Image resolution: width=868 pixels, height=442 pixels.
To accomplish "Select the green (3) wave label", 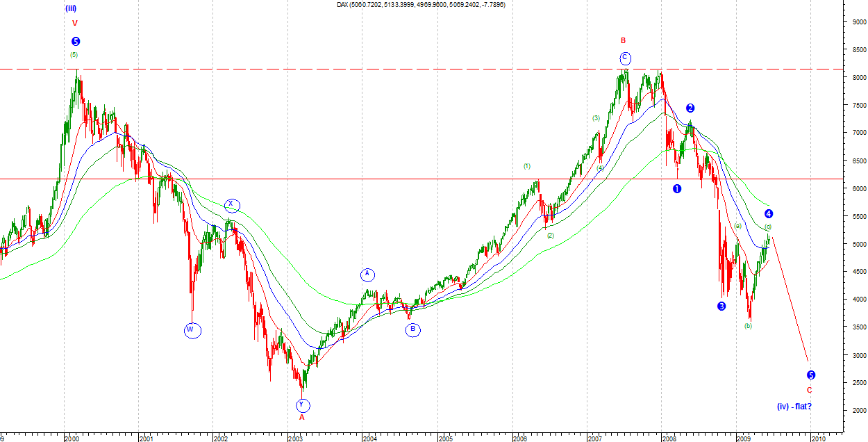I will point(596,118).
